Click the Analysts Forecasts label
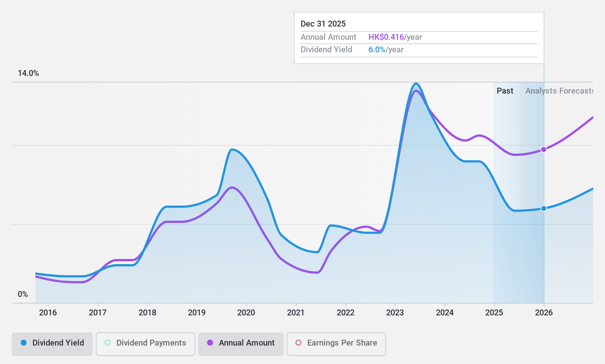 pyautogui.click(x=559, y=91)
